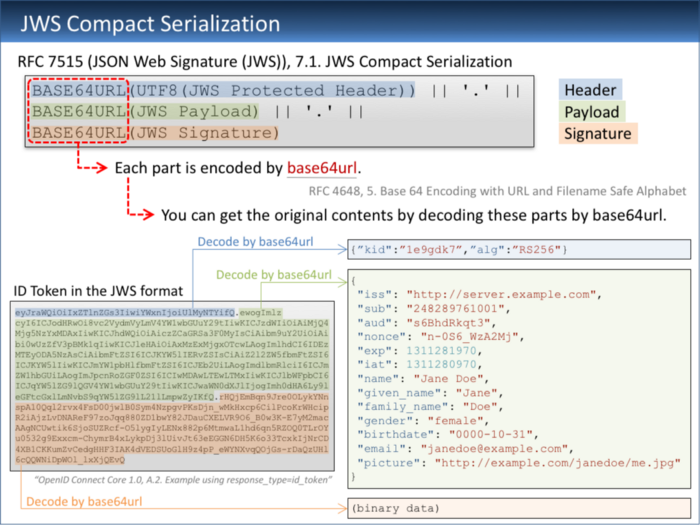Click 'BASE64URL(UTF8(JWS Protected Header))' line

tap(224, 90)
